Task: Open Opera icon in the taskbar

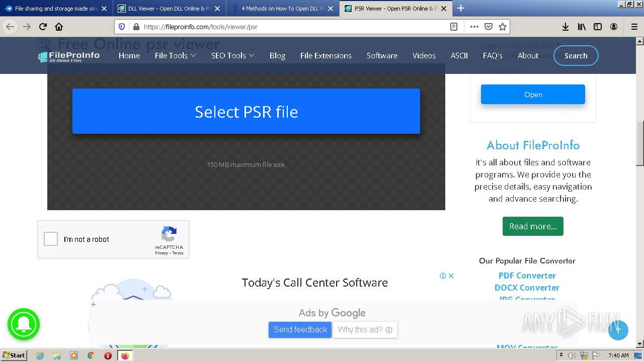Action: 108,355
